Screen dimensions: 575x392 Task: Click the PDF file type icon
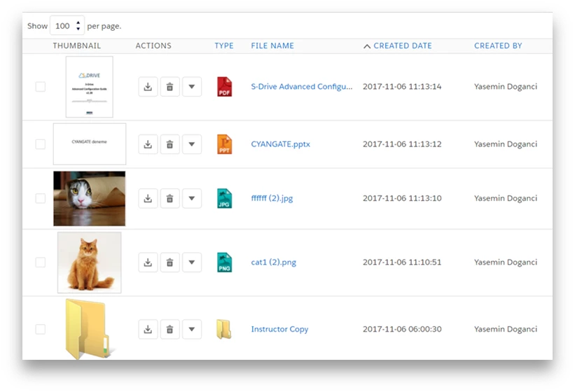tap(224, 87)
